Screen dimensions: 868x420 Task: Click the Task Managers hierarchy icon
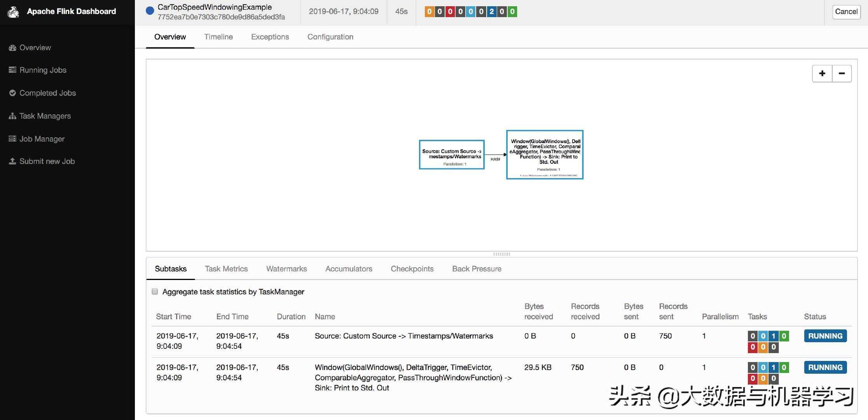[x=12, y=116]
